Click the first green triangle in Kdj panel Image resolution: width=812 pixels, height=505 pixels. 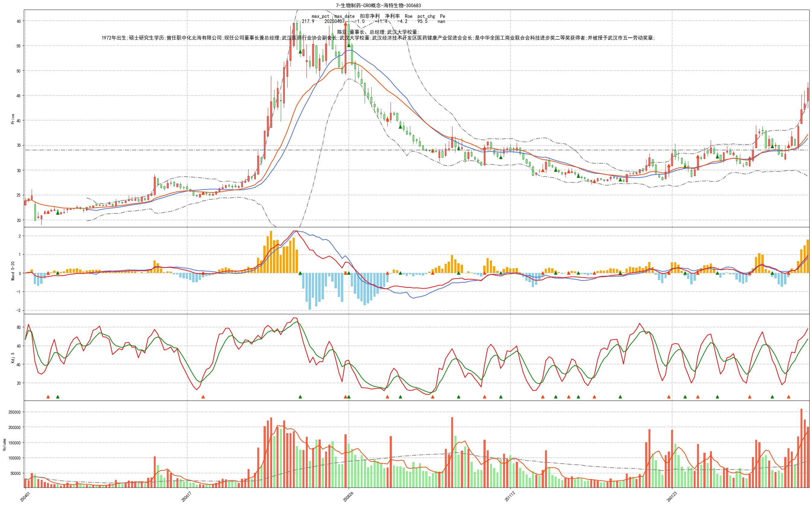click(58, 397)
